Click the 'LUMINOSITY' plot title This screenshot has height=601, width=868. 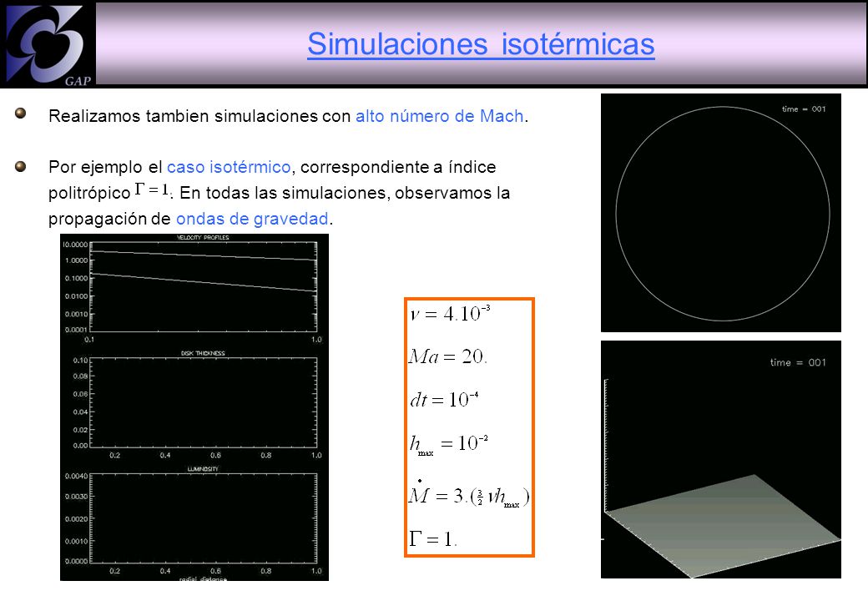point(203,469)
